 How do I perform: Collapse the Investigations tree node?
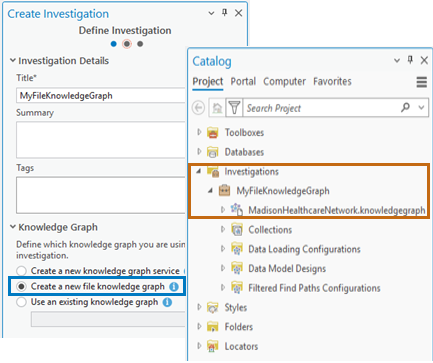(199, 171)
